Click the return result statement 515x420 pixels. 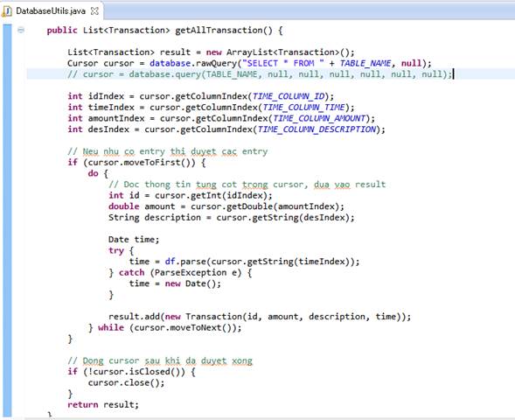click(103, 404)
